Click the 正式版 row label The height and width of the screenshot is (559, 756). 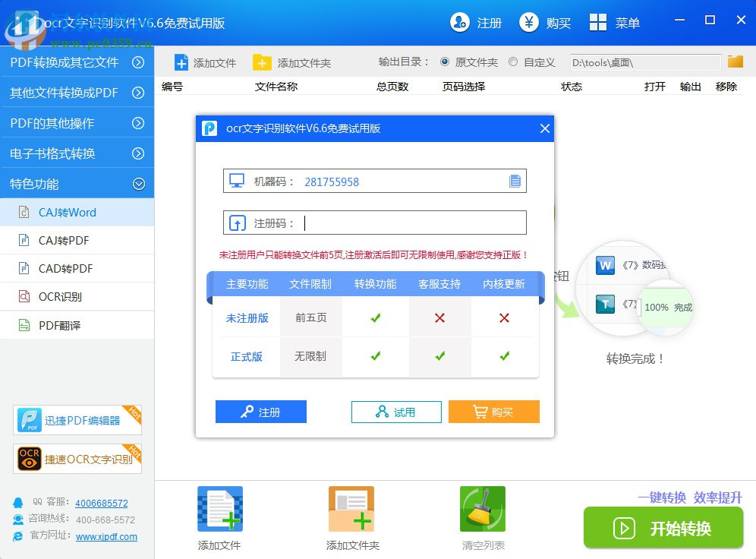tap(247, 356)
